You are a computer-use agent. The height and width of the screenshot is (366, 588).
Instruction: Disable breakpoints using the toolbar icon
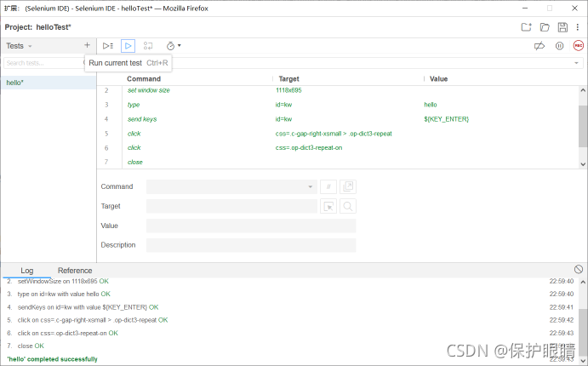pos(539,46)
